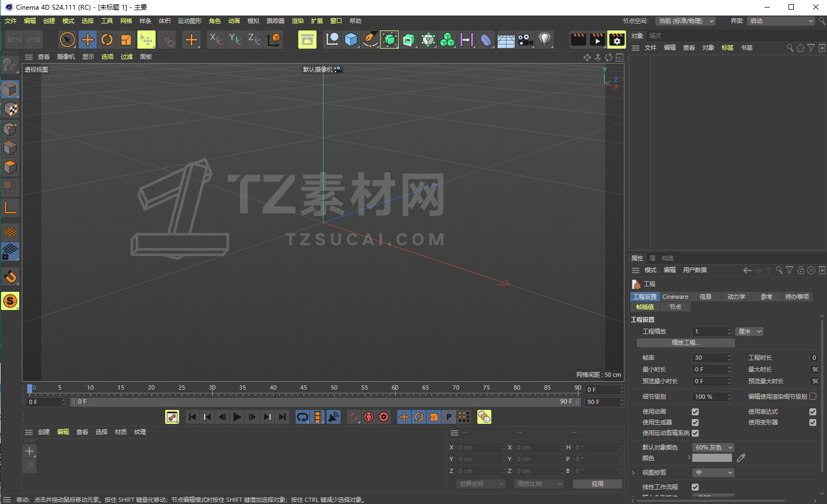Toggle 线性工作流程 checkbox
Screen dimensions: 827x504
tap(695, 487)
